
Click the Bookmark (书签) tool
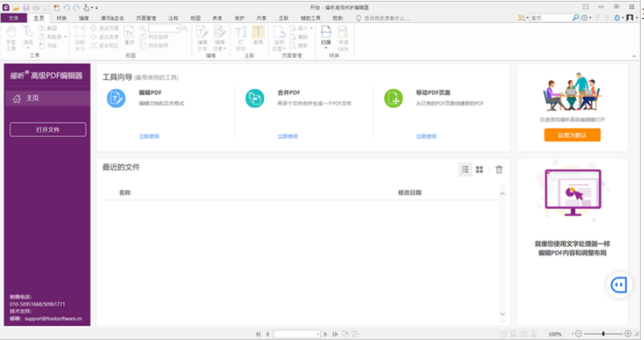(x=48, y=46)
